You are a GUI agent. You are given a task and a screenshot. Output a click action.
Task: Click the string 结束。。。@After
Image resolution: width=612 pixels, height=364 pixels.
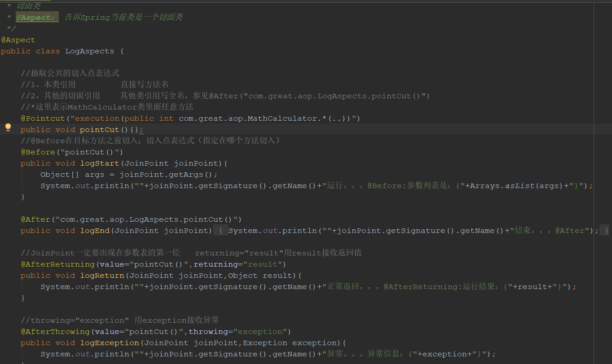tap(549, 231)
